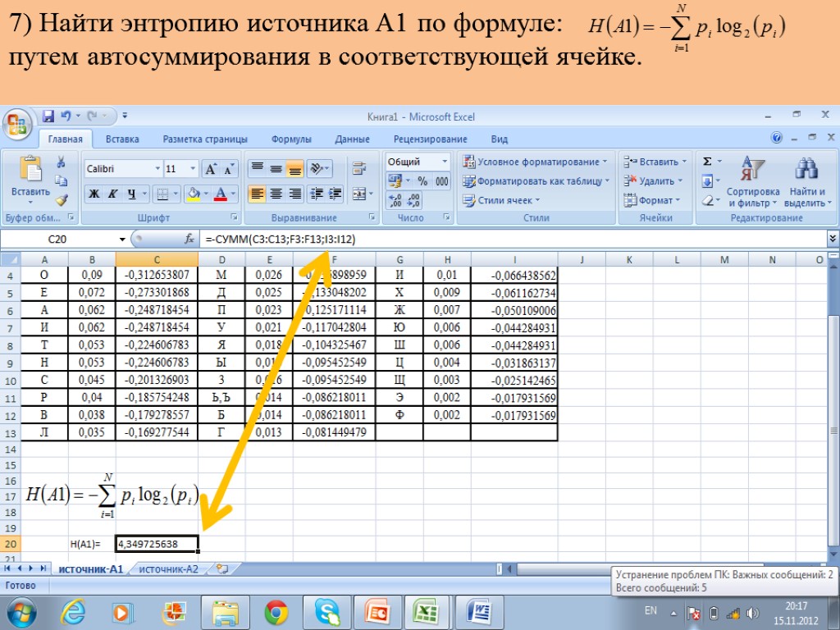
Task: Align text to bottom of cell
Action: pyautogui.click(x=294, y=169)
